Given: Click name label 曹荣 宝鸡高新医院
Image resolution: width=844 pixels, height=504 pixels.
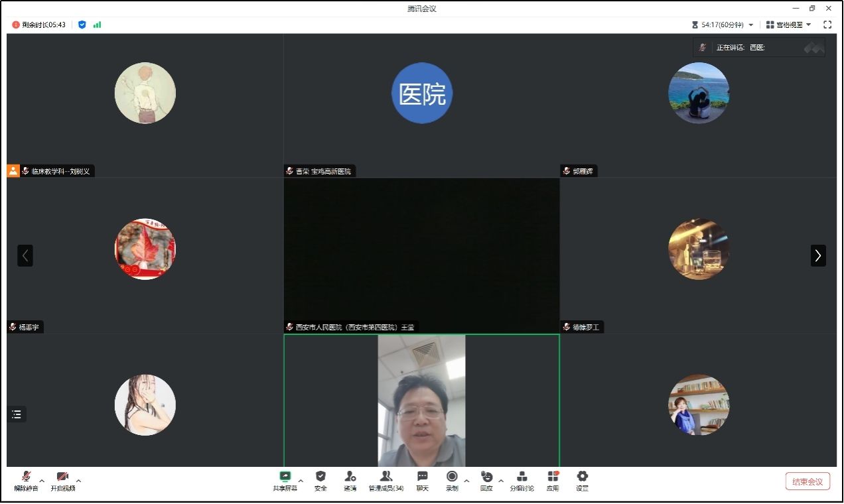Looking at the screenshot, I should pos(323,171).
